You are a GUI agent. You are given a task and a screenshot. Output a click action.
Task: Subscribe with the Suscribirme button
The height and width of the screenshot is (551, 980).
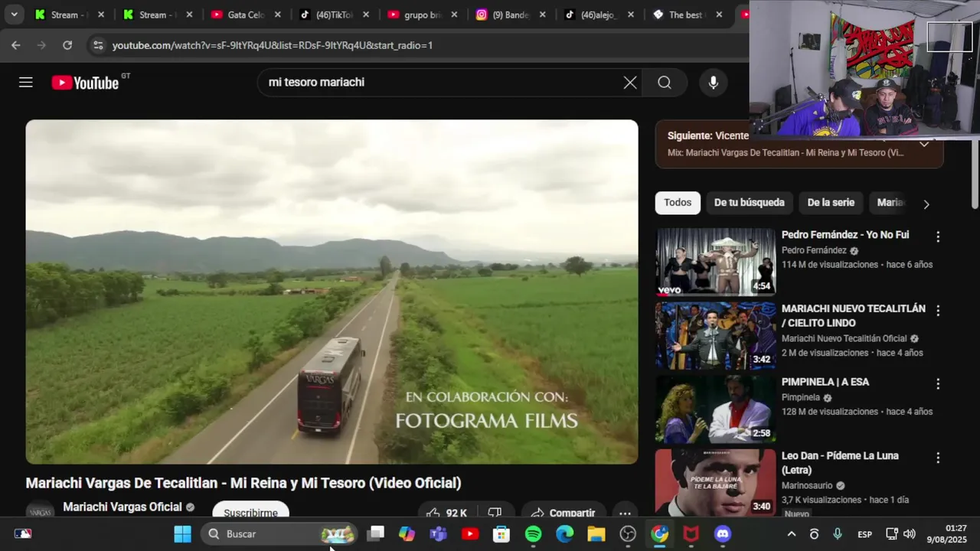(x=250, y=513)
